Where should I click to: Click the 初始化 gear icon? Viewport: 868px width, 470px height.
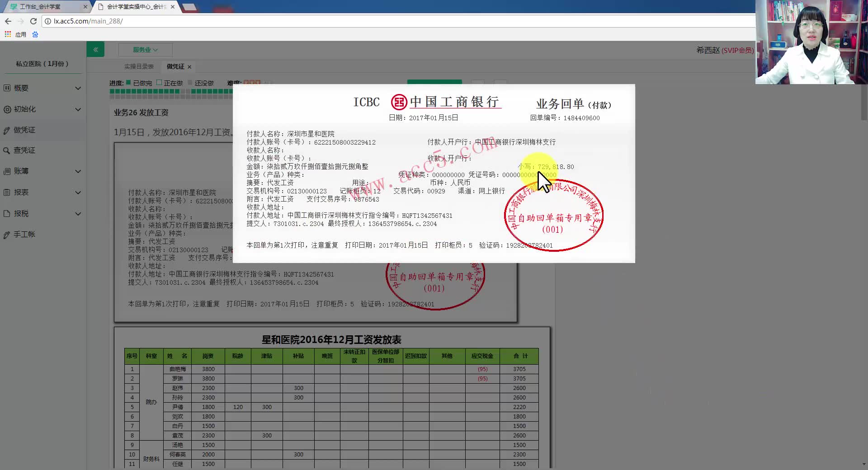[7, 109]
